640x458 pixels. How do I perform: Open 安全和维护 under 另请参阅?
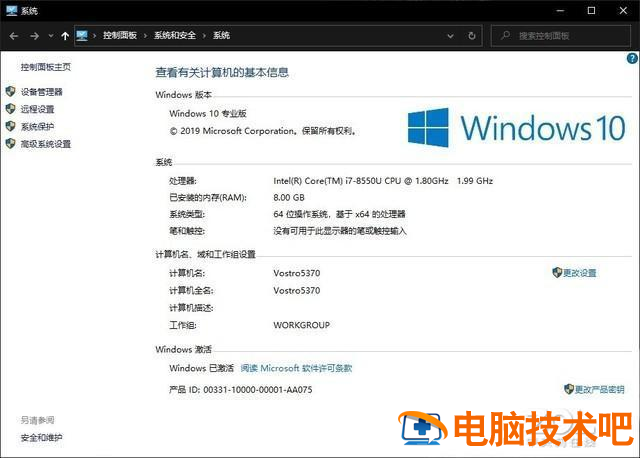click(42, 438)
